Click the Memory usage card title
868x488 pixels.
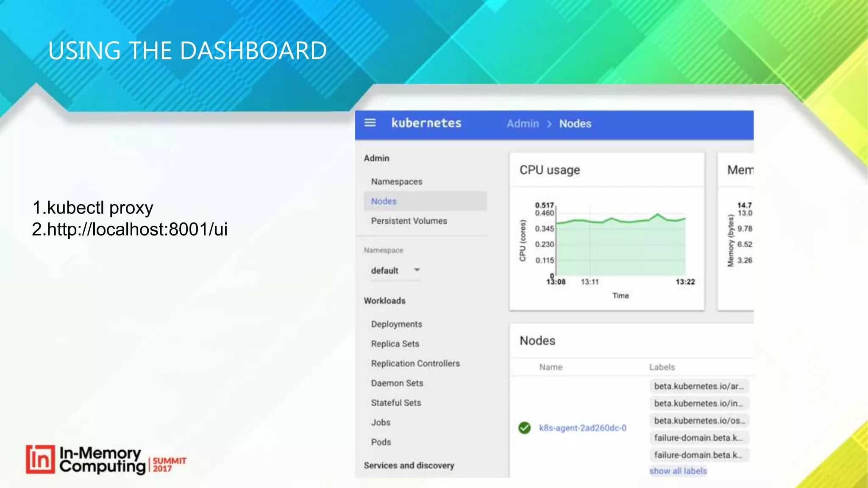tap(740, 170)
